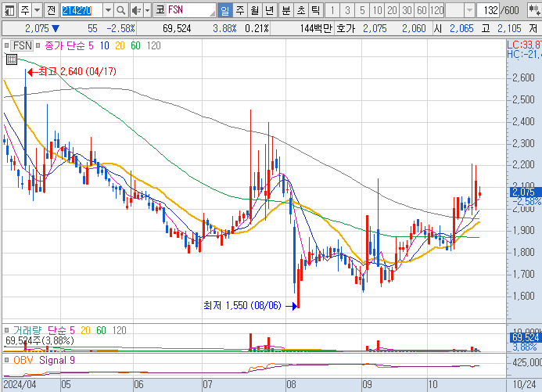Image resolution: width=542 pixels, height=392 pixels.
Task: Select interval 60 button
Action: pyautogui.click(x=422, y=10)
